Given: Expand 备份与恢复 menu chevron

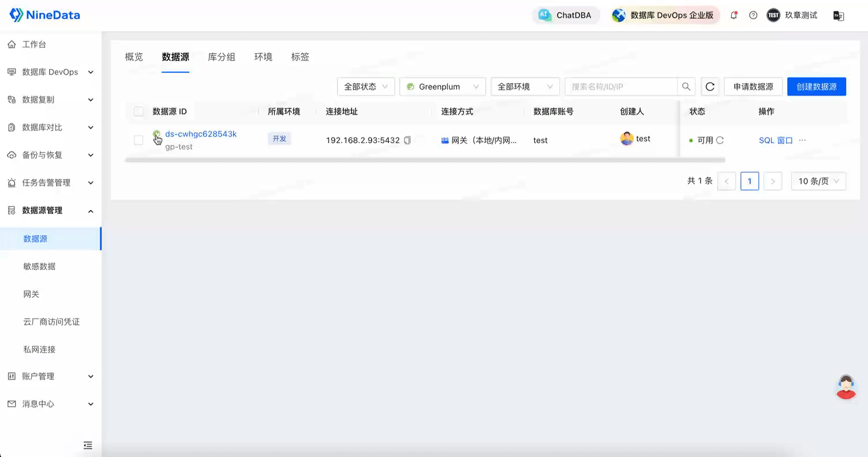Looking at the screenshot, I should [x=91, y=155].
